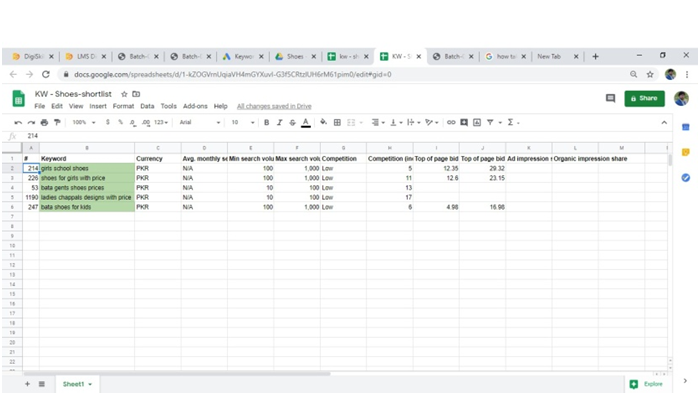
Task: Select cell 'girls school shoes'
Action: click(87, 168)
